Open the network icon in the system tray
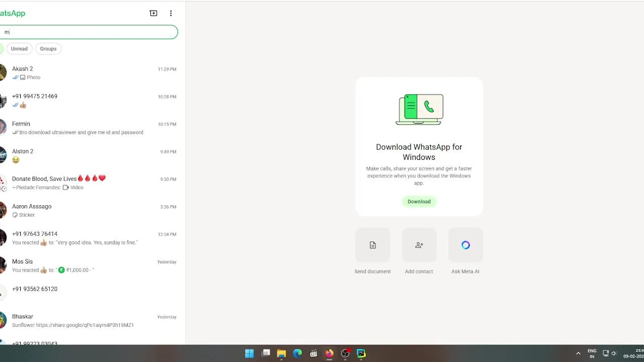644x362 pixels. (606, 353)
